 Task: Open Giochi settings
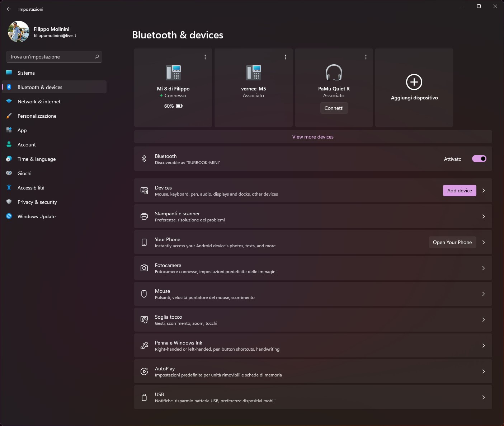point(54,173)
